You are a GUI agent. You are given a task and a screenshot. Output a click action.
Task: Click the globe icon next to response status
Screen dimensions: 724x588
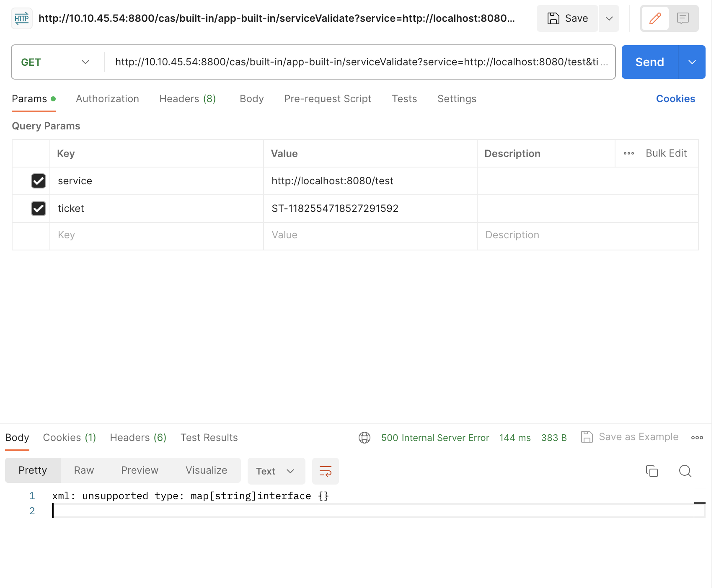tap(364, 438)
